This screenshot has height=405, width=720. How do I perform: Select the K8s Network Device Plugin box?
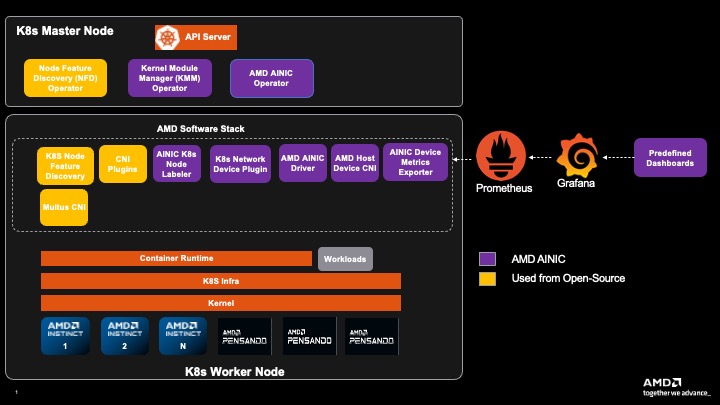(240, 165)
